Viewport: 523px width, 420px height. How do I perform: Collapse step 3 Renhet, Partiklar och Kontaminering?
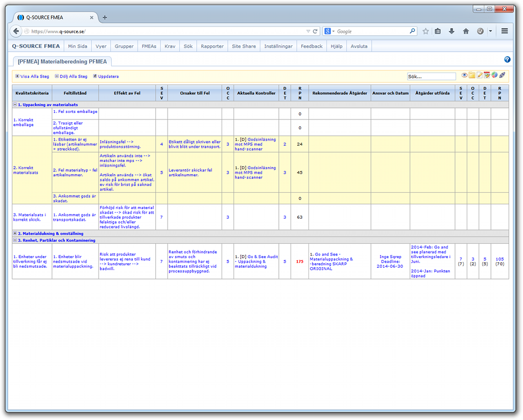(15, 240)
